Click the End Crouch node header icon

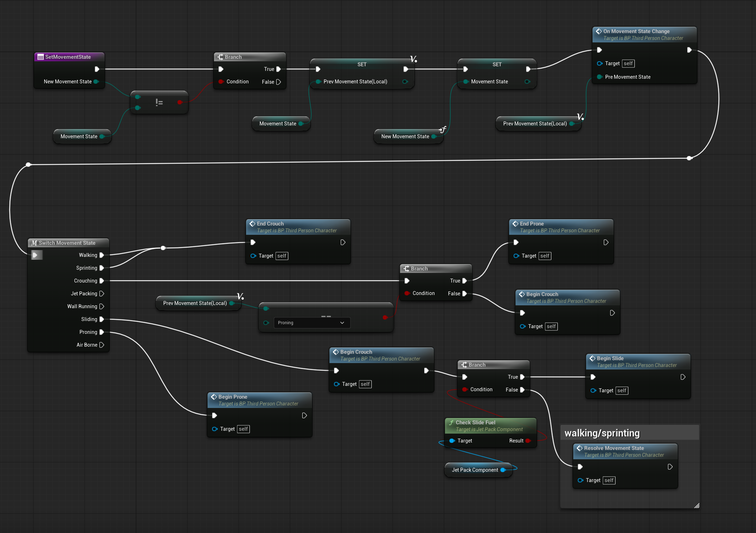(x=252, y=224)
